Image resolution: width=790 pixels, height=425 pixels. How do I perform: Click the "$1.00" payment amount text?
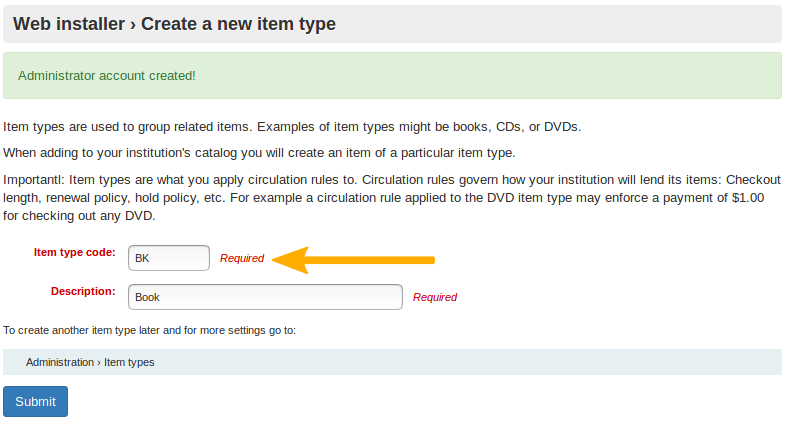[x=747, y=198]
